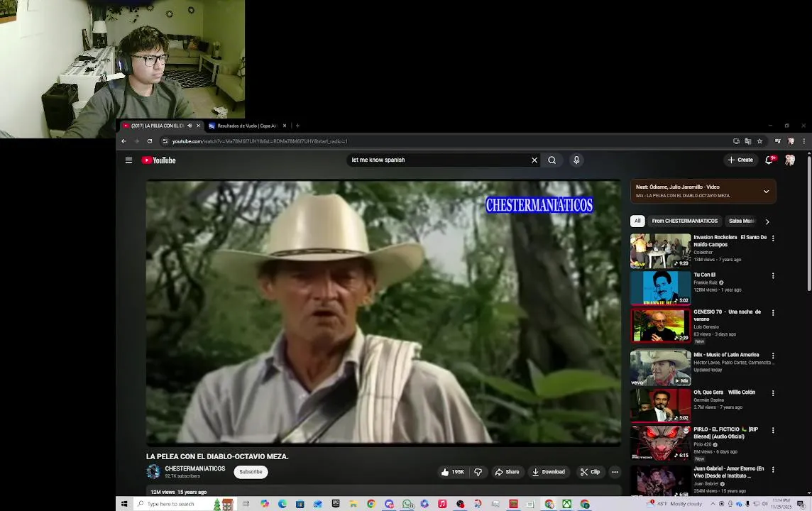This screenshot has width=812, height=511.
Task: Open options for Juan Gabriel Amor Eterno video
Action: [773, 470]
